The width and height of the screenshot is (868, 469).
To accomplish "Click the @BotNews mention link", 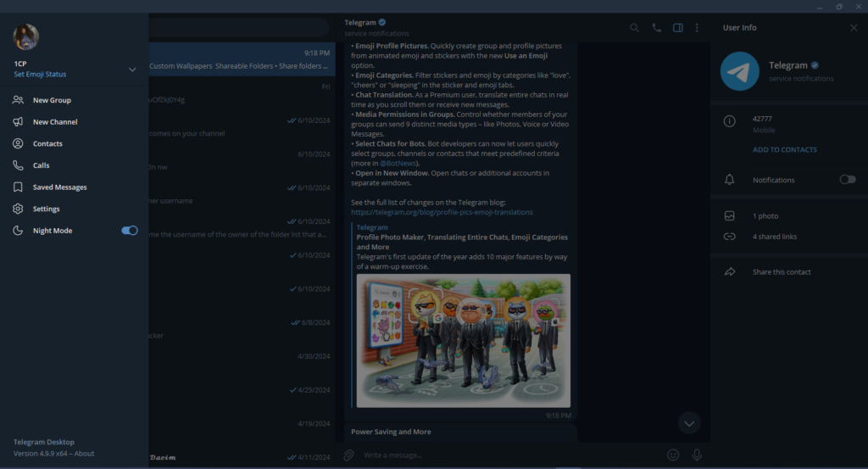I will [398, 164].
